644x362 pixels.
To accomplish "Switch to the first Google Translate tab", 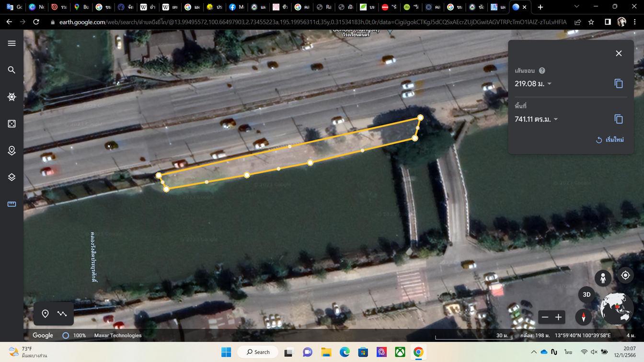I will point(14,7).
